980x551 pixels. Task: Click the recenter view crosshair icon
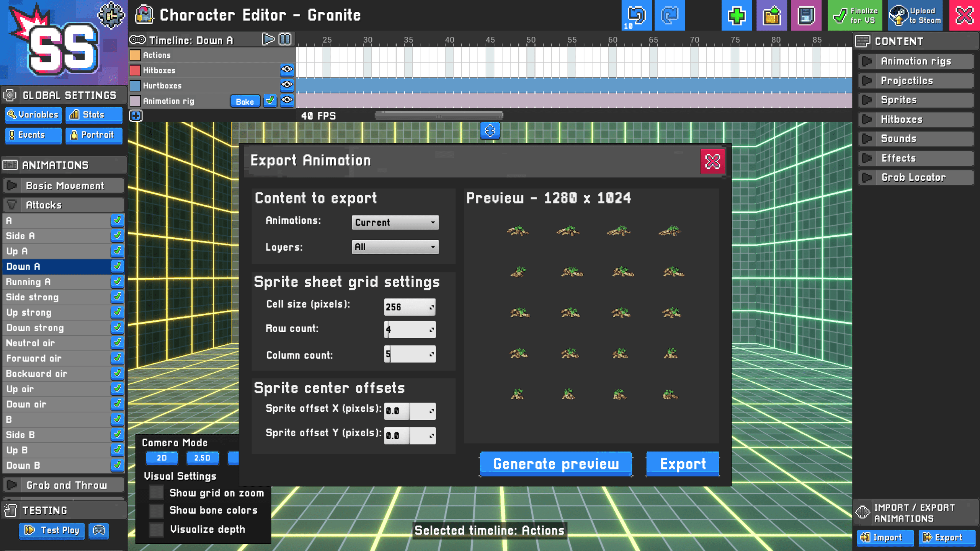(x=490, y=131)
